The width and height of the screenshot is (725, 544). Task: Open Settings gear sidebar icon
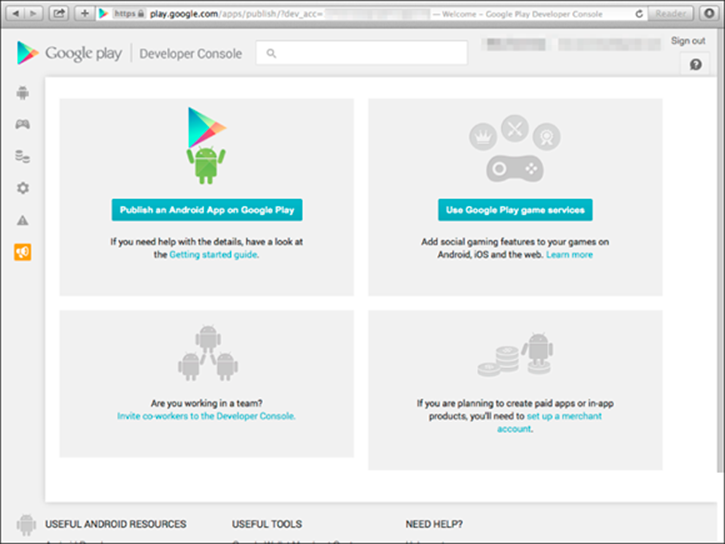point(23,188)
